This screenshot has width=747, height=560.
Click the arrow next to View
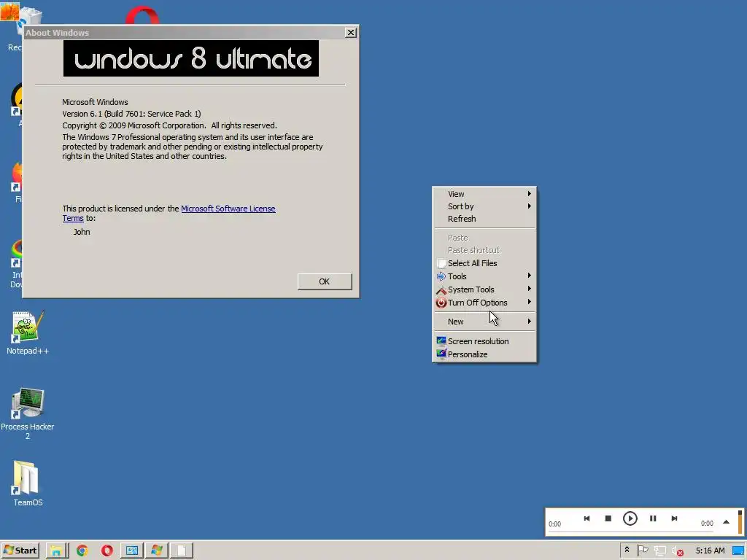530,193
